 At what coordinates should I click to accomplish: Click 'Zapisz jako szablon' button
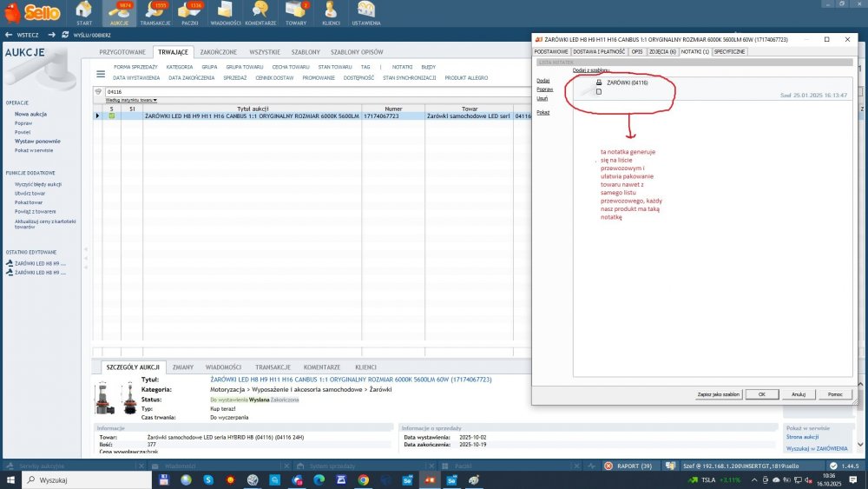(x=718, y=394)
